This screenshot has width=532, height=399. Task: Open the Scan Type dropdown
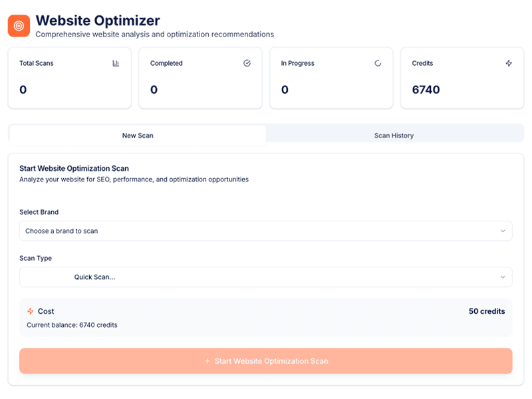pos(266,277)
